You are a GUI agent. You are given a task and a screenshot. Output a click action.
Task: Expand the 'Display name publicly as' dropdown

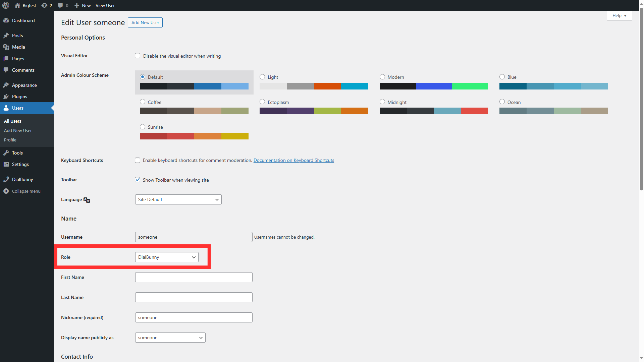(170, 338)
